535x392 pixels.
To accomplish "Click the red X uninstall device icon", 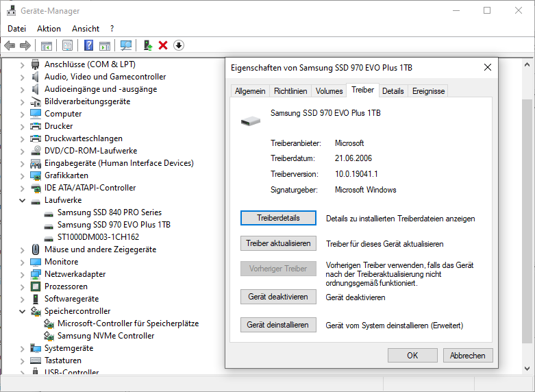I will tap(163, 45).
